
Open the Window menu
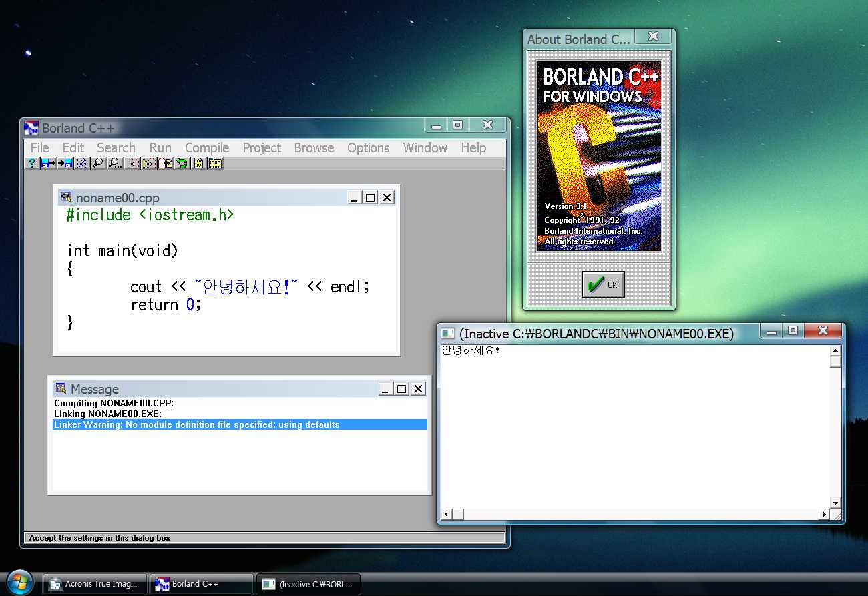425,147
